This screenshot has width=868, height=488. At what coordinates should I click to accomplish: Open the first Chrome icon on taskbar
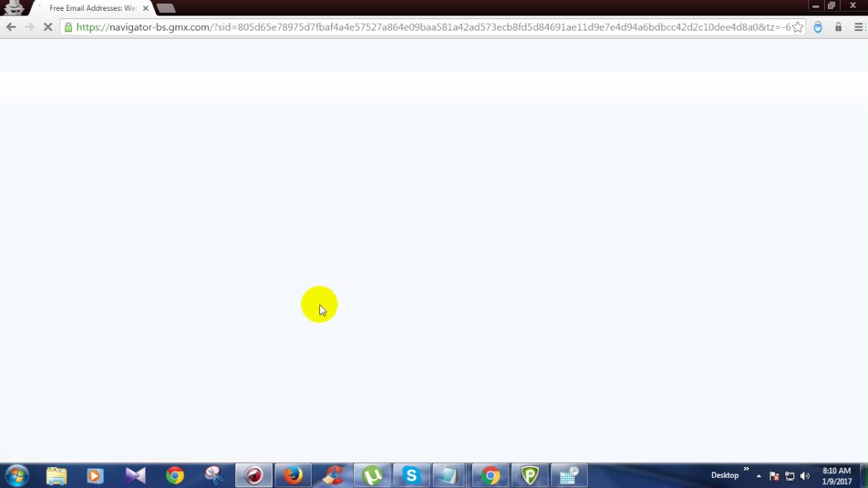pyautogui.click(x=174, y=476)
